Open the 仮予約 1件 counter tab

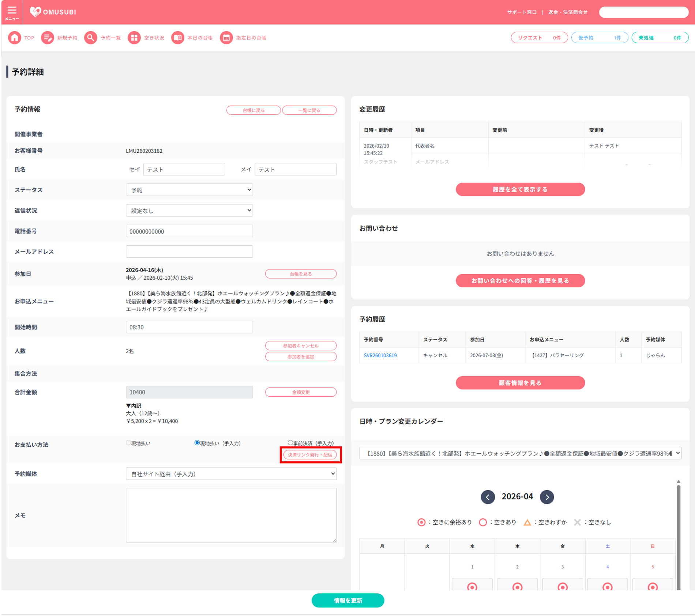(x=600, y=38)
